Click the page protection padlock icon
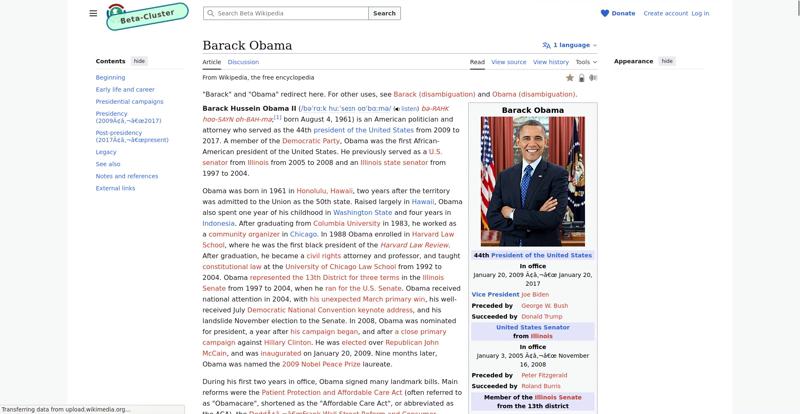The width and height of the screenshot is (800, 414). coord(582,77)
